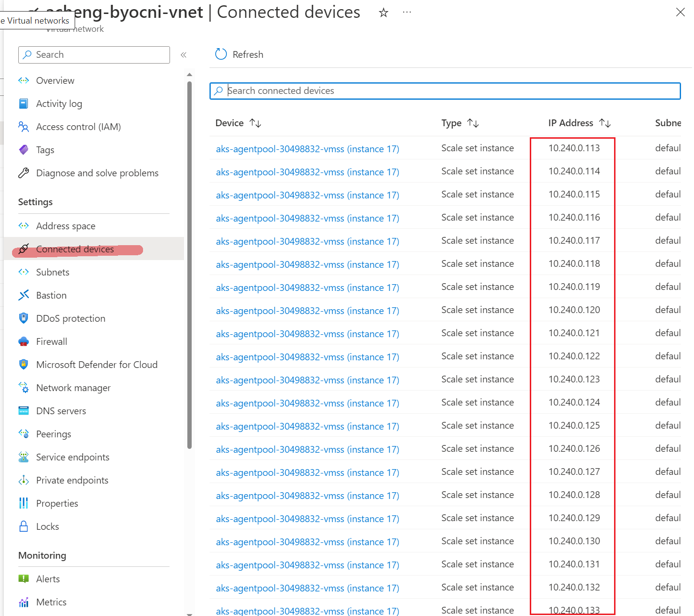Open device link with IP 10.240.0.130
This screenshot has width=694, height=616.
click(307, 542)
